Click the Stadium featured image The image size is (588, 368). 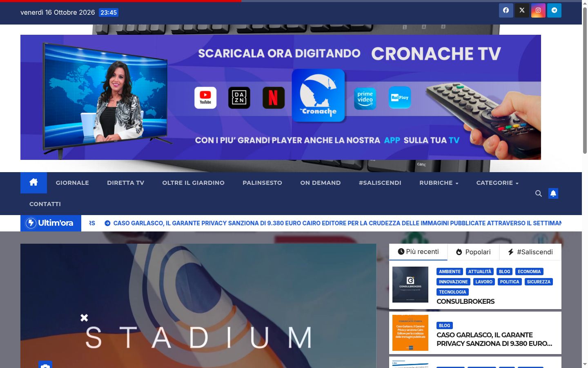(198, 306)
